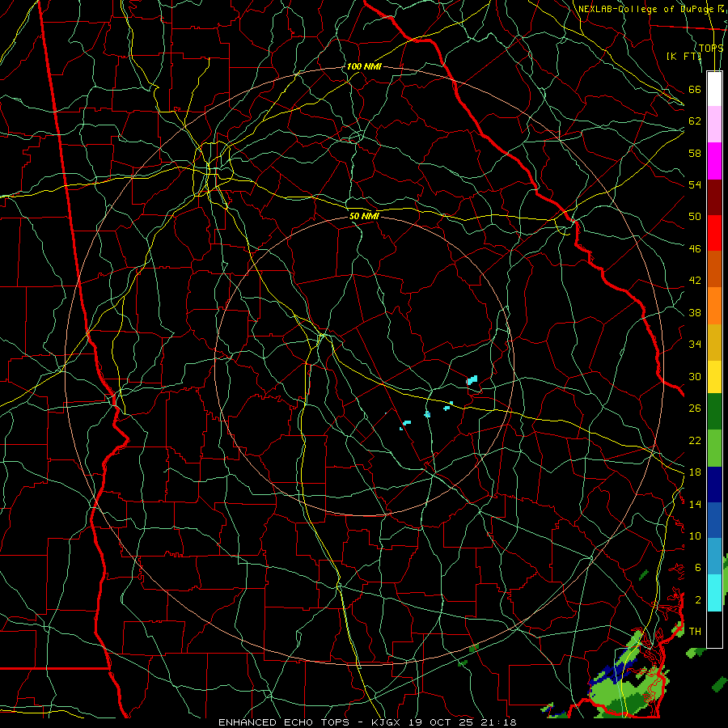Click the legend value '30'
The height and width of the screenshot is (728, 728).
(x=695, y=376)
